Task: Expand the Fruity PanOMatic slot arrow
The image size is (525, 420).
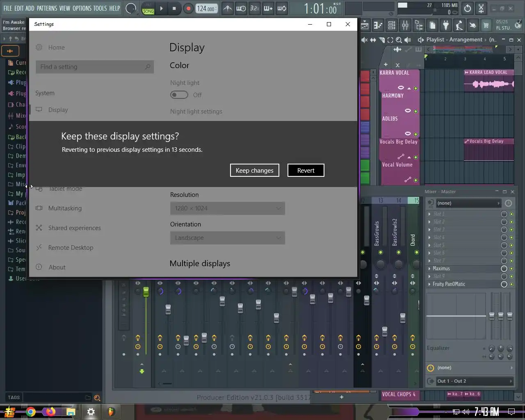Action: [429, 284]
